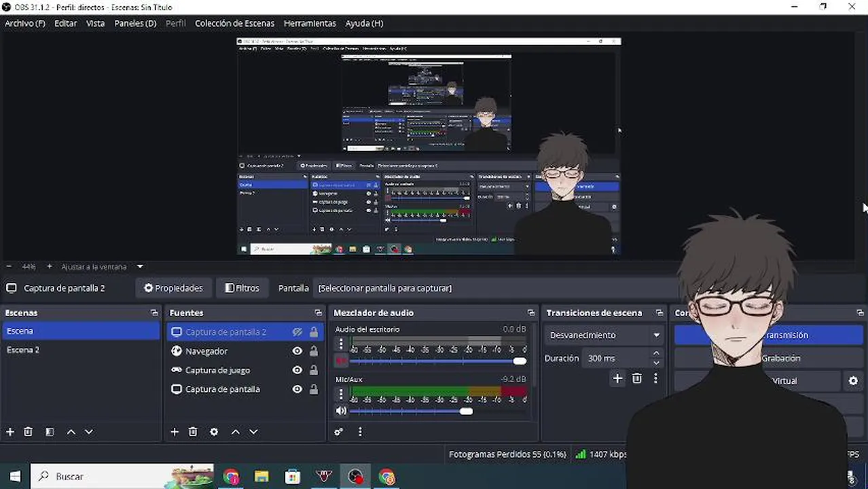This screenshot has width=868, height=489.
Task: Open Editar menu
Action: 66,23
